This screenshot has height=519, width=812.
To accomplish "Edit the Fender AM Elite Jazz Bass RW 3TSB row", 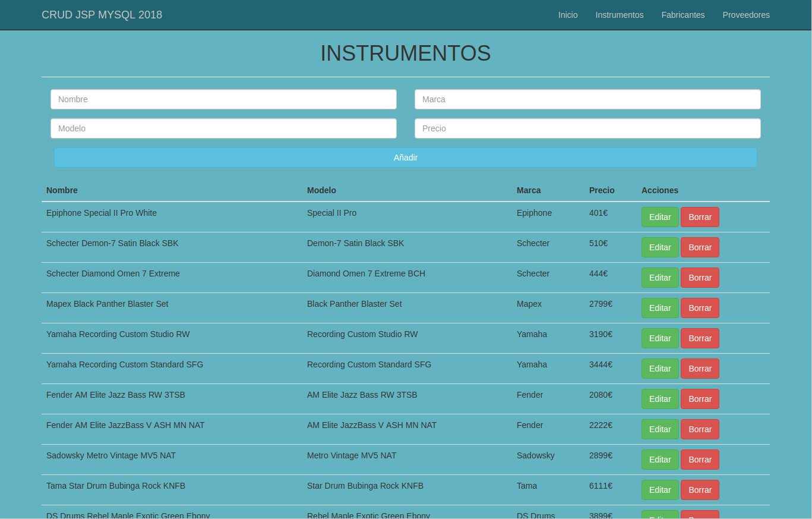I will pos(660,399).
